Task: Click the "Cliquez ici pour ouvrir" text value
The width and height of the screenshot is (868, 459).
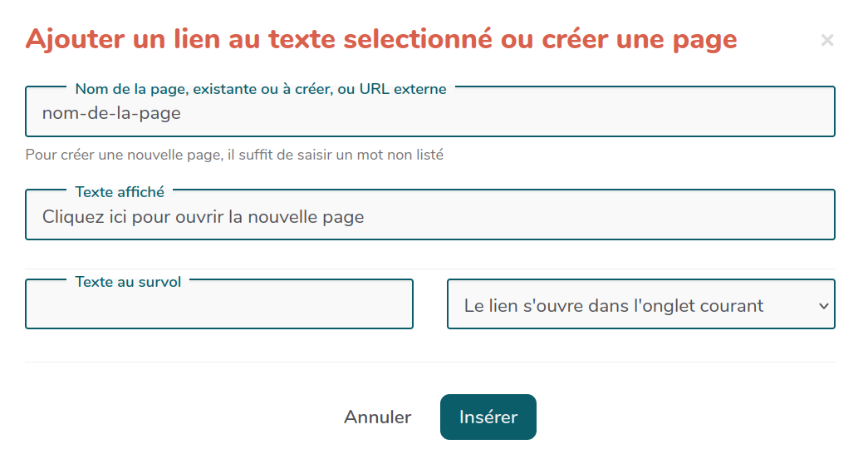Action: (x=133, y=217)
